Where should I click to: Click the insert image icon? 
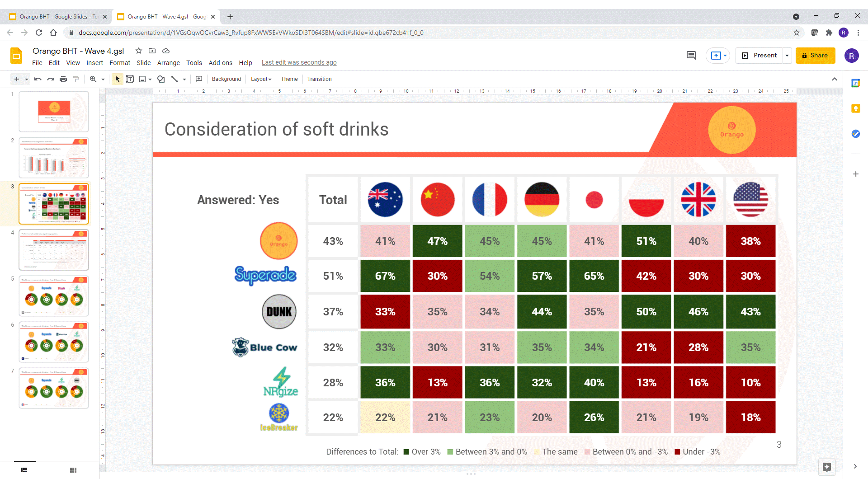coord(142,79)
